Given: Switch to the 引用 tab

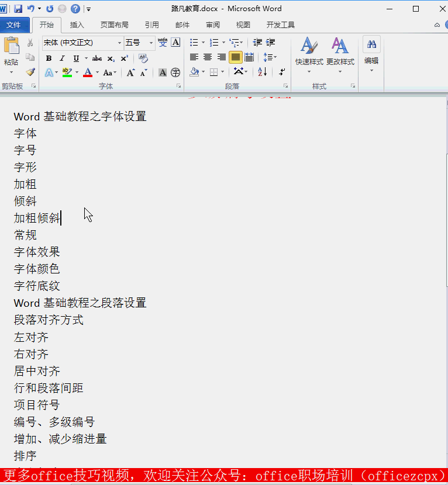Looking at the screenshot, I should pyautogui.click(x=151, y=25).
